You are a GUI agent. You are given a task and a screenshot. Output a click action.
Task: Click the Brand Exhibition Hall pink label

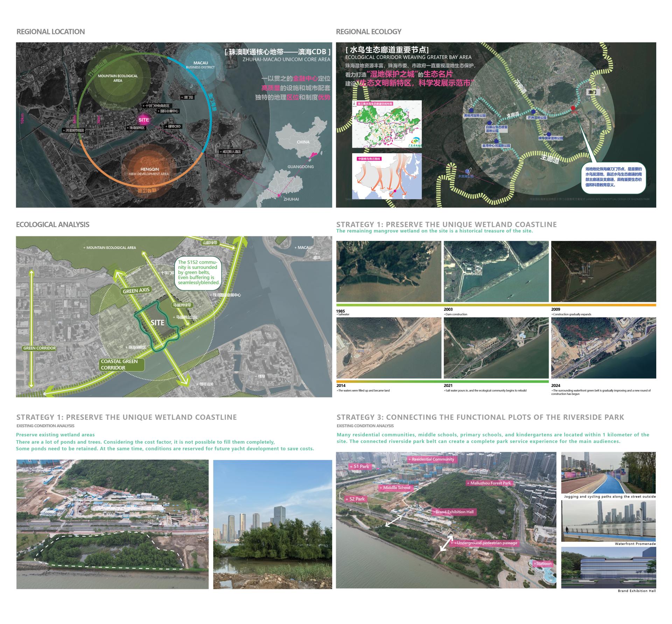pyautogui.click(x=454, y=512)
